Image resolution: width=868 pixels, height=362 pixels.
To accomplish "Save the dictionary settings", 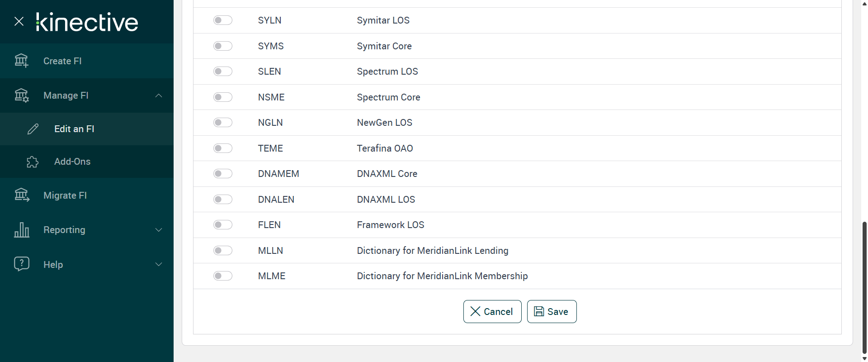I will [552, 311].
